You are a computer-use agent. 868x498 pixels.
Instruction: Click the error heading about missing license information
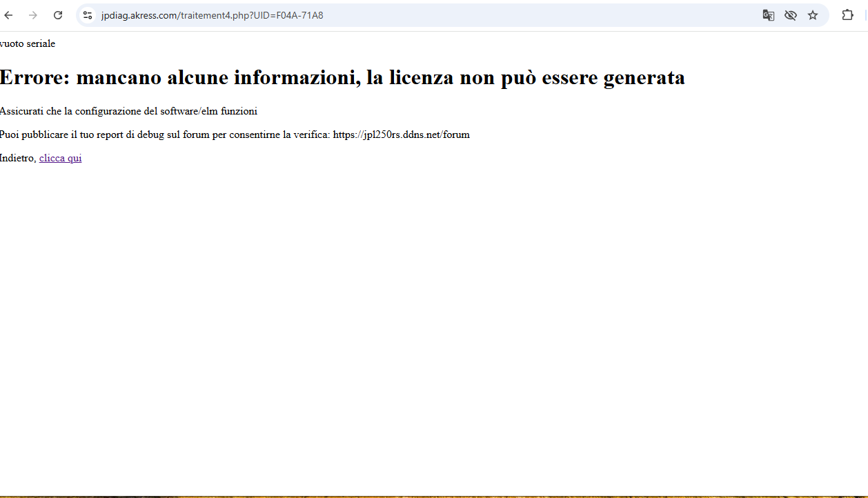(x=342, y=77)
